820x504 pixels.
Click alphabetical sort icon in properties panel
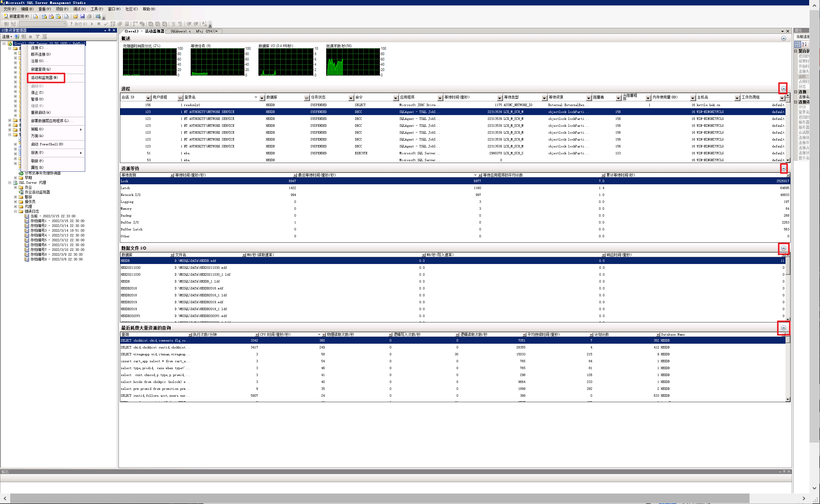tap(804, 44)
